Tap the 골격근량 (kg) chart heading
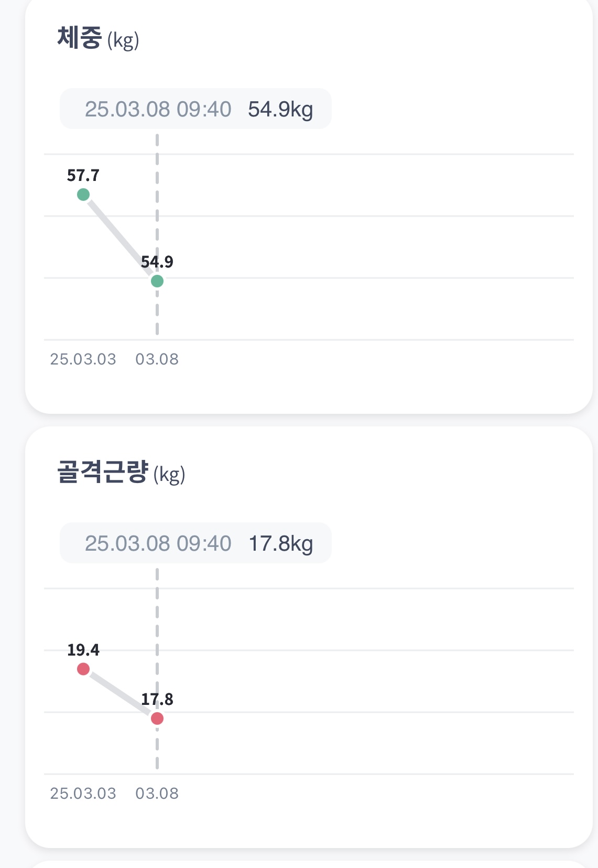The height and width of the screenshot is (868, 598). [121, 473]
